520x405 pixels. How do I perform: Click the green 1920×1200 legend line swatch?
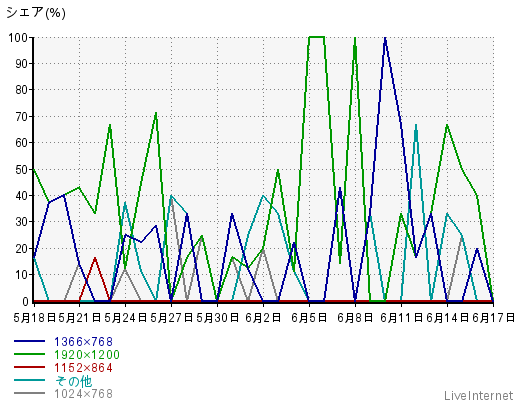29,354
